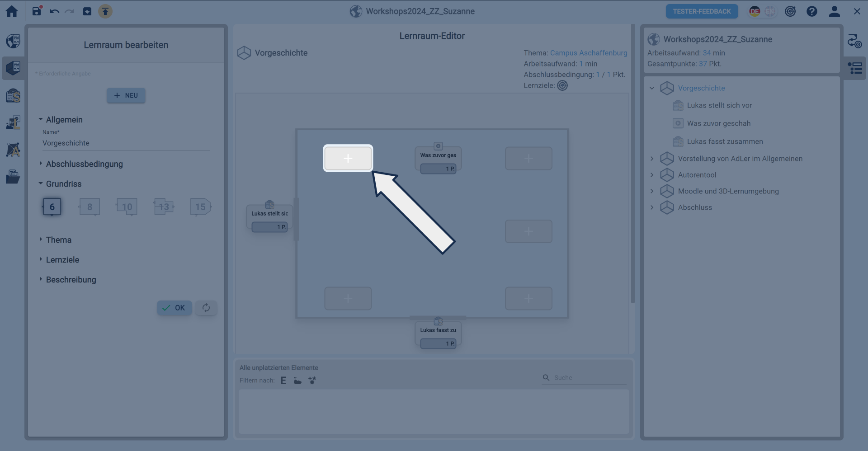Click the upload/export icon in top bar
868x451 pixels.
tap(105, 11)
